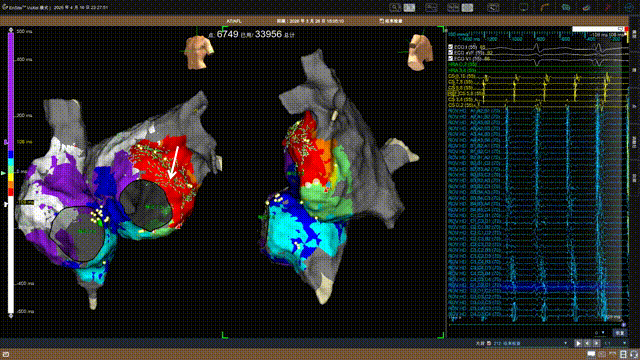Click the monitor display icon in top toolbar
The width and height of the screenshot is (640, 360).
523,7
